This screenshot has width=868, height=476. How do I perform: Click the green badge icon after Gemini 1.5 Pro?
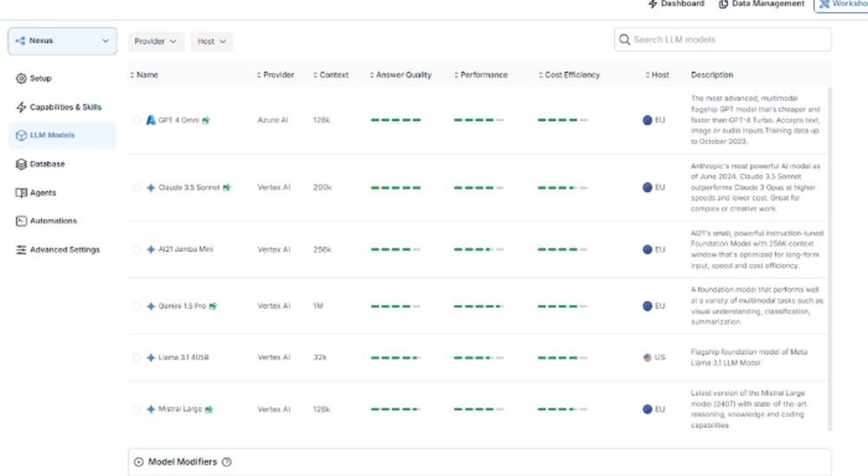(x=214, y=306)
